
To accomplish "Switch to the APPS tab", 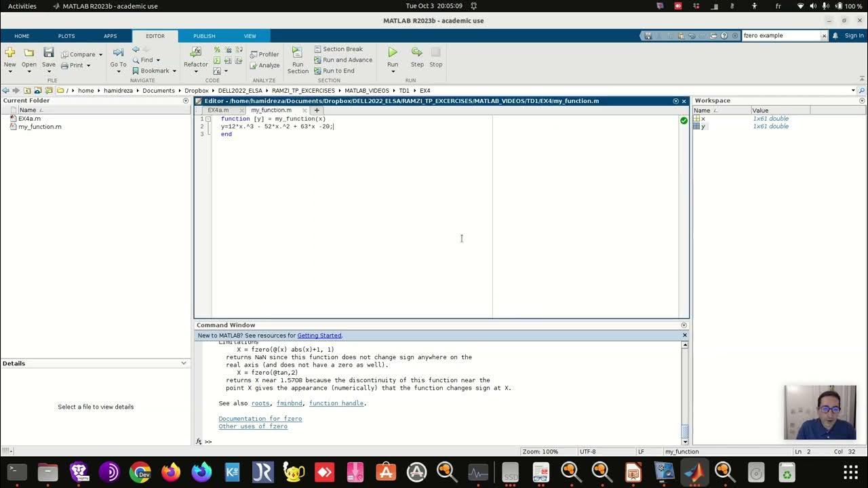I will 110,36.
